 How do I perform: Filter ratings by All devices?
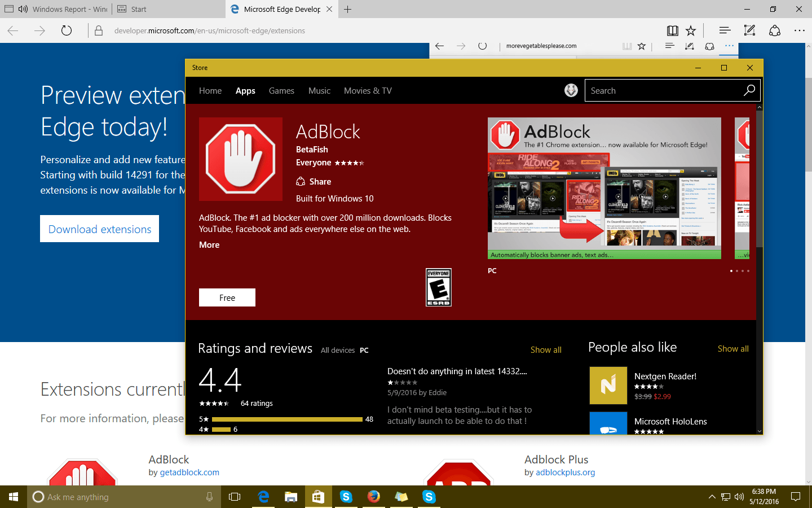click(x=338, y=350)
